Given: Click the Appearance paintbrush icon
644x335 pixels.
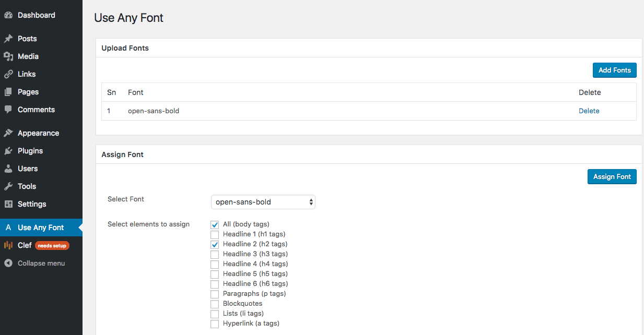Looking at the screenshot, I should coord(8,133).
